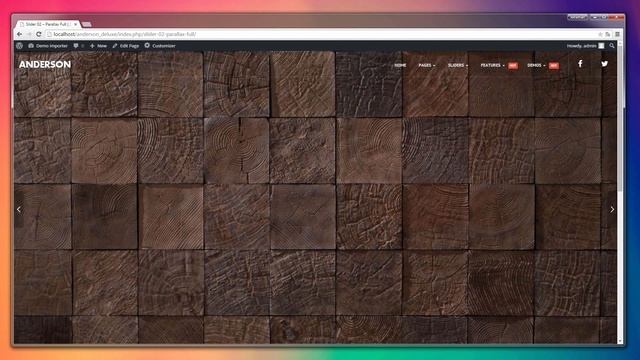Open the admin bar search magnifier
The image size is (640, 360).
[611, 46]
